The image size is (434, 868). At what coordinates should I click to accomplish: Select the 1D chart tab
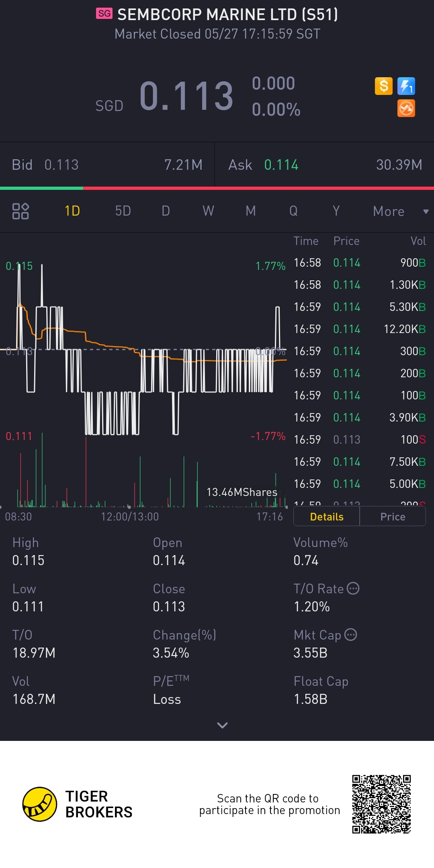pos(72,211)
